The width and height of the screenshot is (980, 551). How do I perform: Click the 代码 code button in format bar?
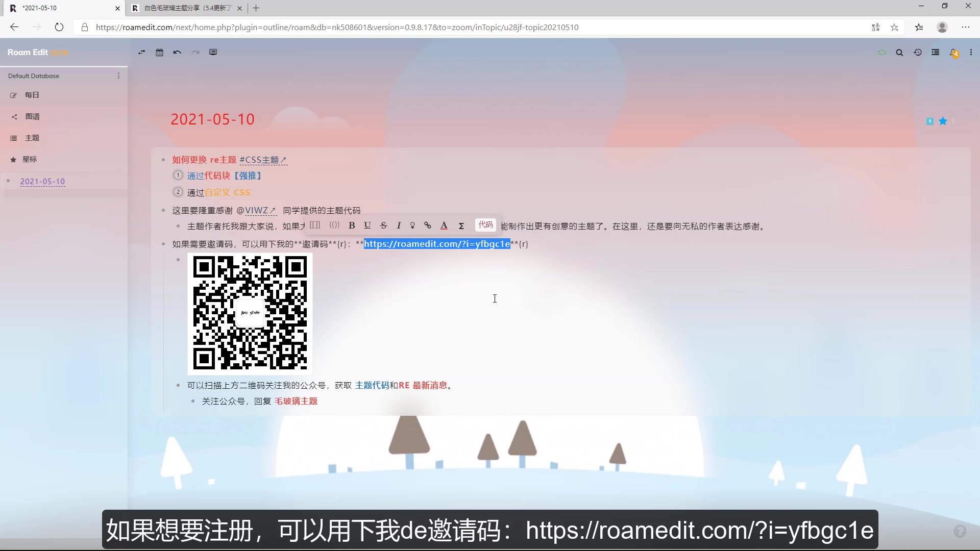(485, 225)
